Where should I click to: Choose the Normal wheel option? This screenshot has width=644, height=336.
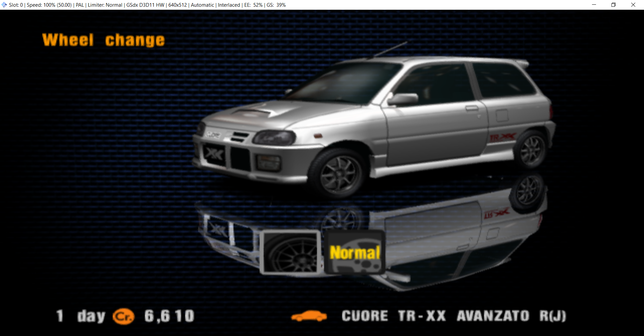tap(355, 252)
